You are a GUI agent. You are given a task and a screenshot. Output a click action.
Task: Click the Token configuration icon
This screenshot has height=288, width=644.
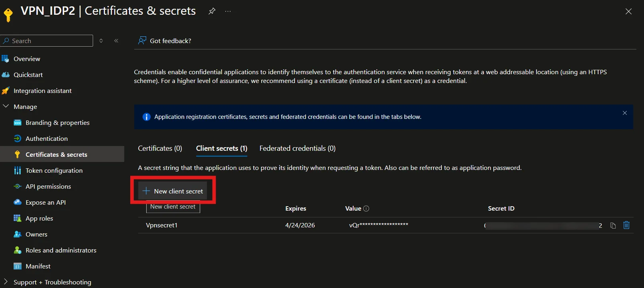(17, 170)
